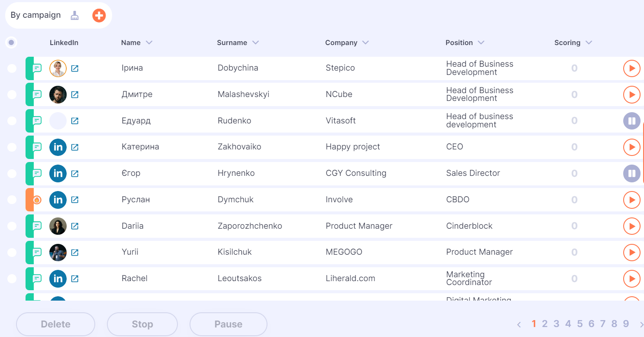Click the By campaign filter chip
The width and height of the screenshot is (644, 337).
click(x=35, y=15)
